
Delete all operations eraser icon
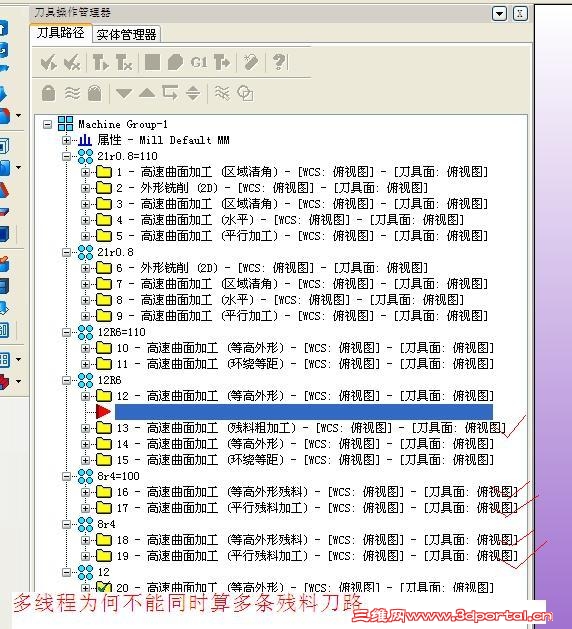point(251,63)
